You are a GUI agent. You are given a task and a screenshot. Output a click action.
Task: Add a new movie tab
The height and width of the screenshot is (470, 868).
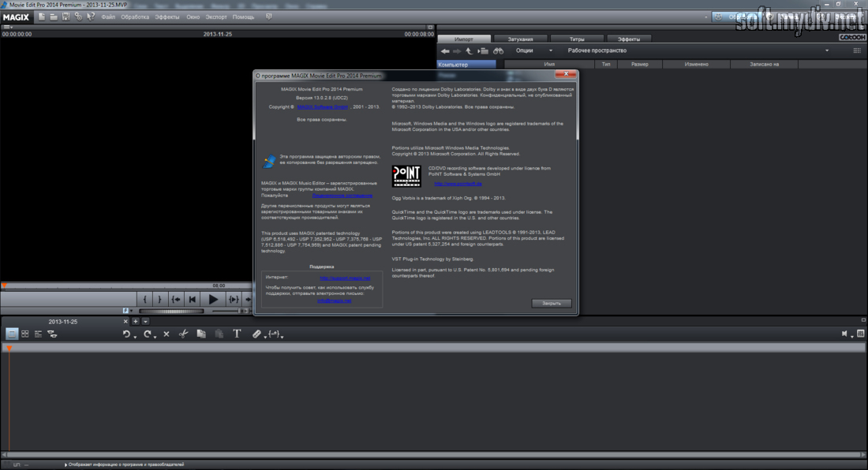pyautogui.click(x=136, y=321)
